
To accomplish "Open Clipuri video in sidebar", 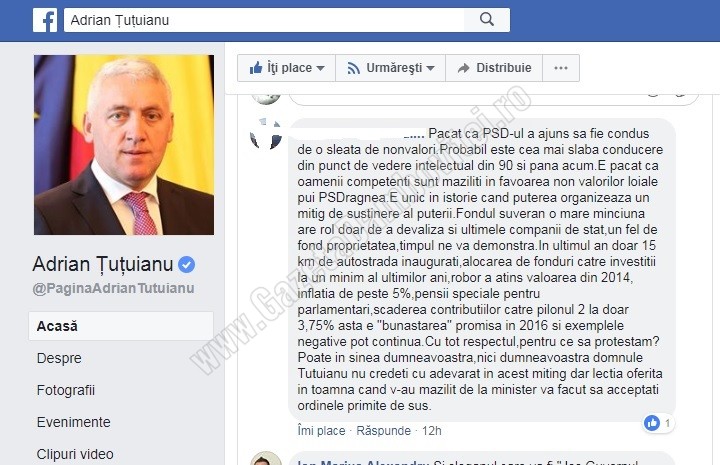I will pos(75,454).
